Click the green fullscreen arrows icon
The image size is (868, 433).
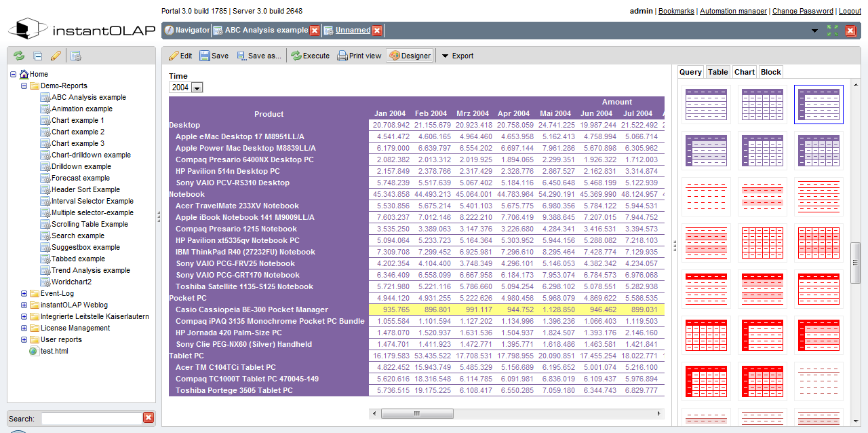point(833,31)
